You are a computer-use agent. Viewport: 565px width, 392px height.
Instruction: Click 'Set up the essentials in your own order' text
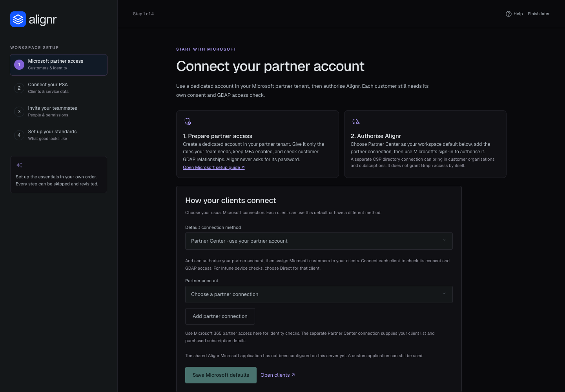(x=56, y=177)
